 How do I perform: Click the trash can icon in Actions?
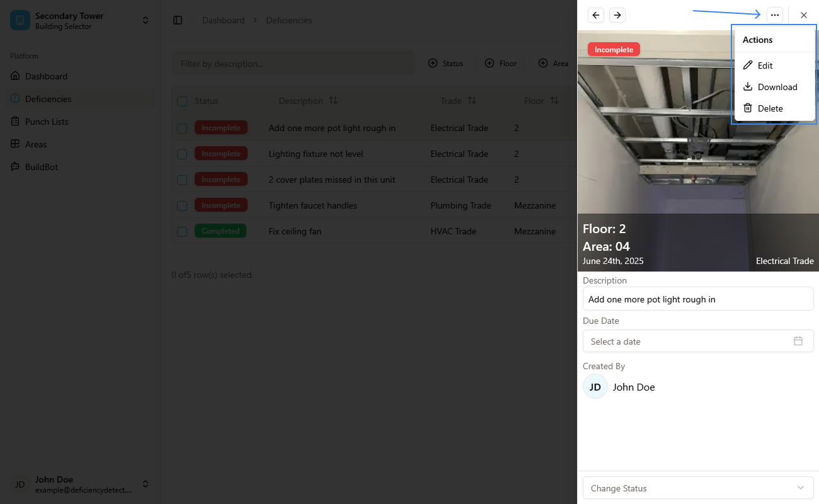(748, 108)
